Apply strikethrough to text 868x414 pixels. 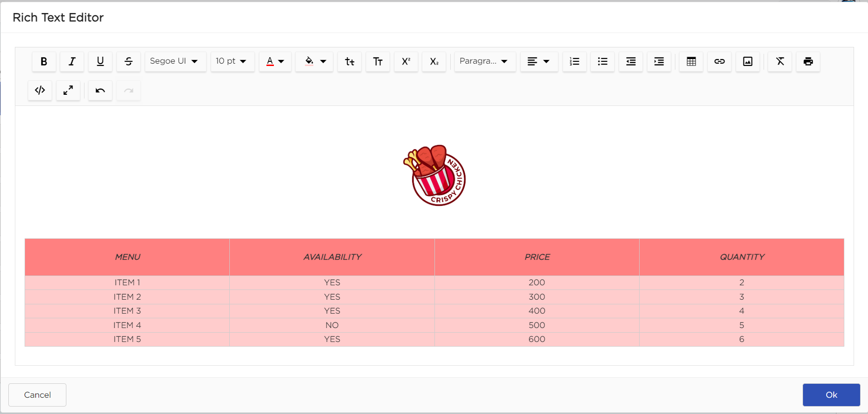pos(129,61)
